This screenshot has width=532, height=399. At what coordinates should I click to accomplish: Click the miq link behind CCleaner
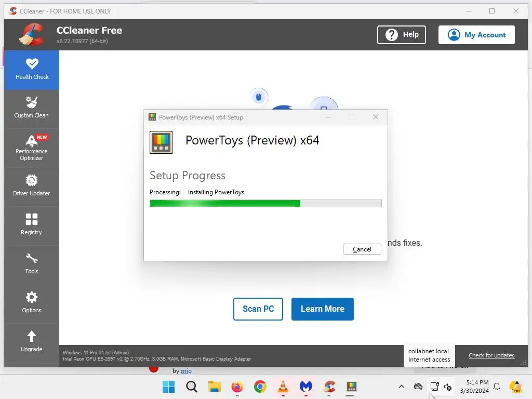(186, 371)
